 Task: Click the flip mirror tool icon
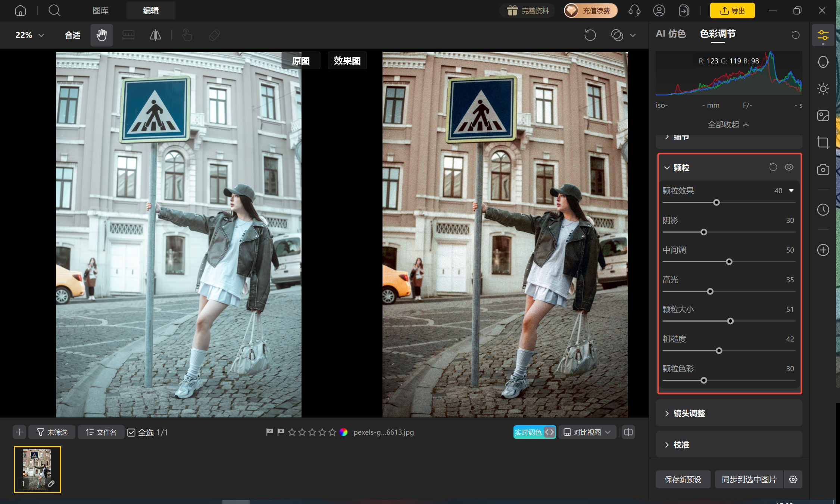tap(155, 35)
